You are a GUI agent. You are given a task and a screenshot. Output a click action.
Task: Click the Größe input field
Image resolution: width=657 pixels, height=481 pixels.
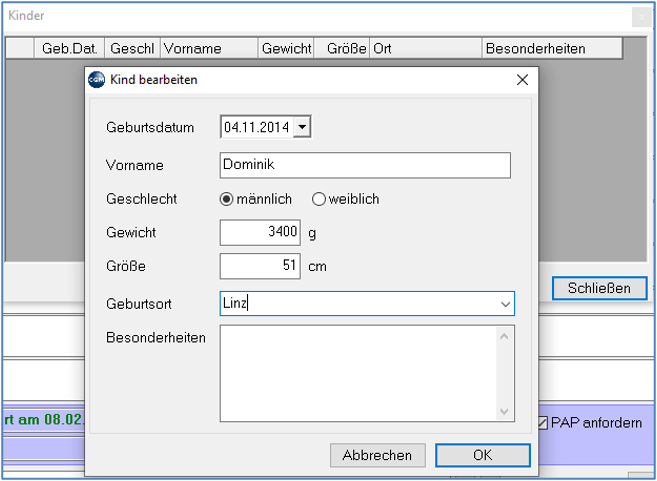pos(260,266)
